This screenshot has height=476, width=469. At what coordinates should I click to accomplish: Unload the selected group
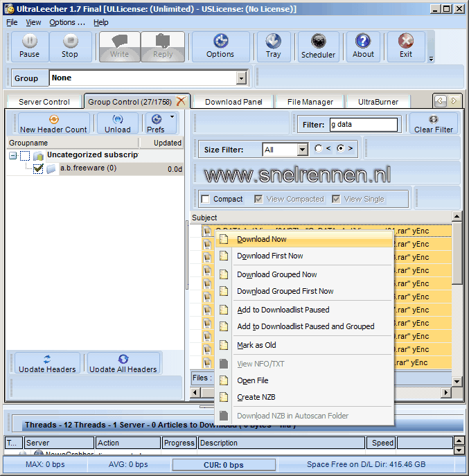click(118, 123)
